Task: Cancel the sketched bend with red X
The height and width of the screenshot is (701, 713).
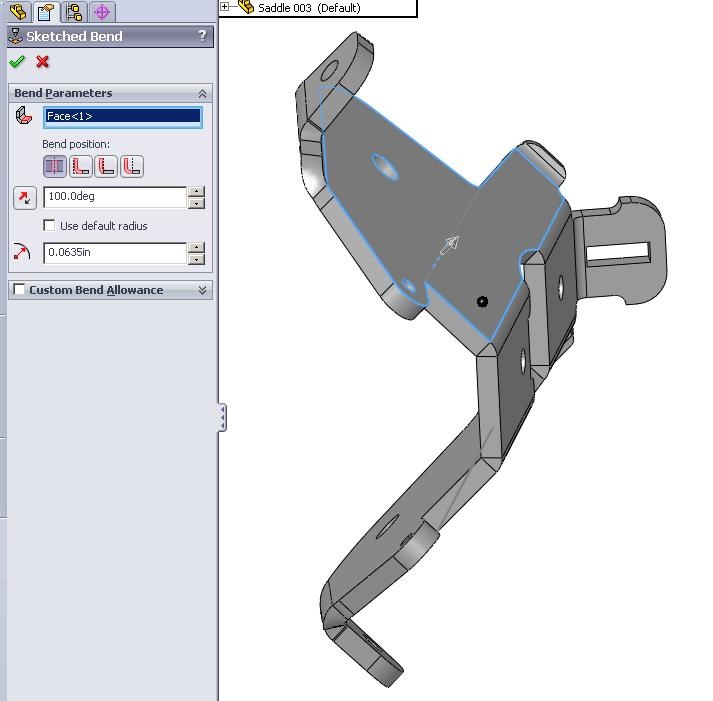Action: (43, 61)
